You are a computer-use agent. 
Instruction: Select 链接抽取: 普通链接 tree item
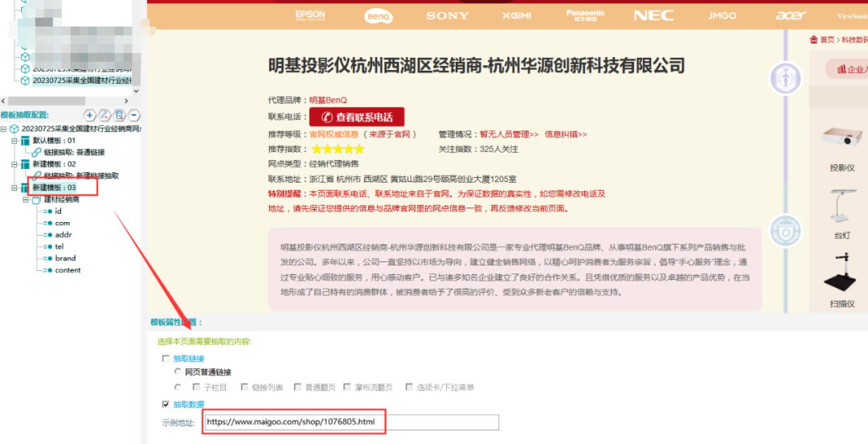coord(74,153)
